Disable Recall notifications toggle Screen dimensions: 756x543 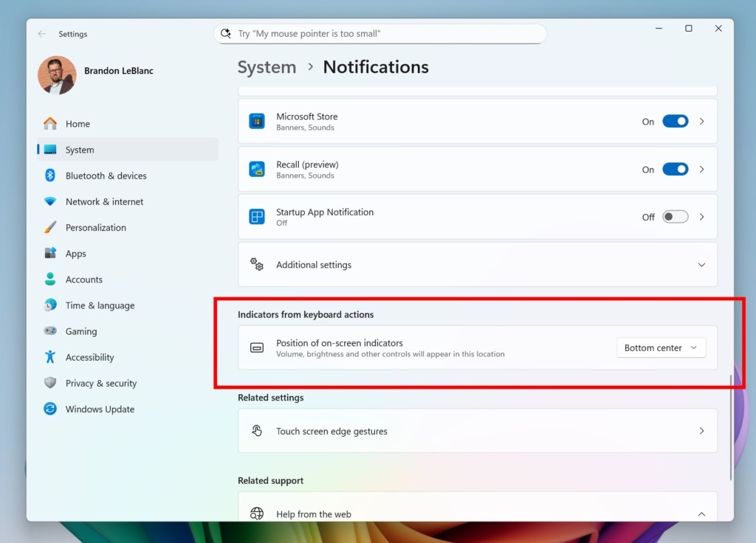(x=675, y=169)
